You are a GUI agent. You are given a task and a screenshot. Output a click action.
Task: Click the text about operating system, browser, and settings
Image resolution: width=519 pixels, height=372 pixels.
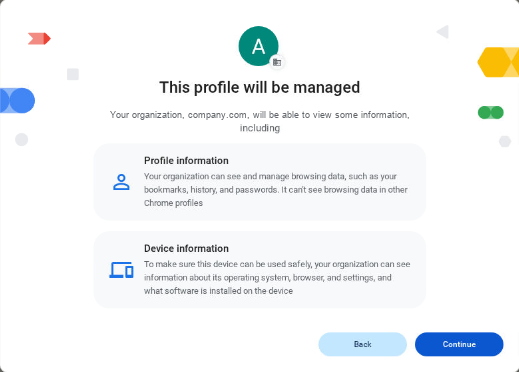point(277,277)
